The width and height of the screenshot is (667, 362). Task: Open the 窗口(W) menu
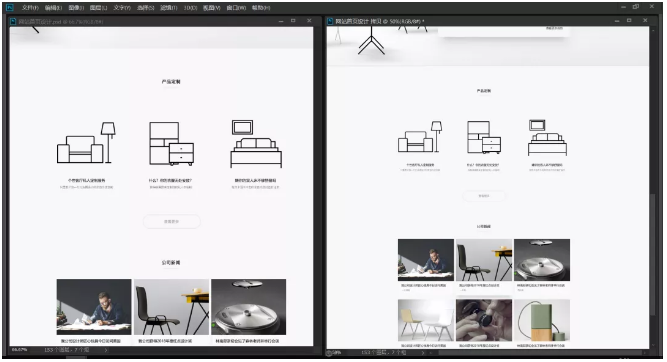tap(236, 8)
